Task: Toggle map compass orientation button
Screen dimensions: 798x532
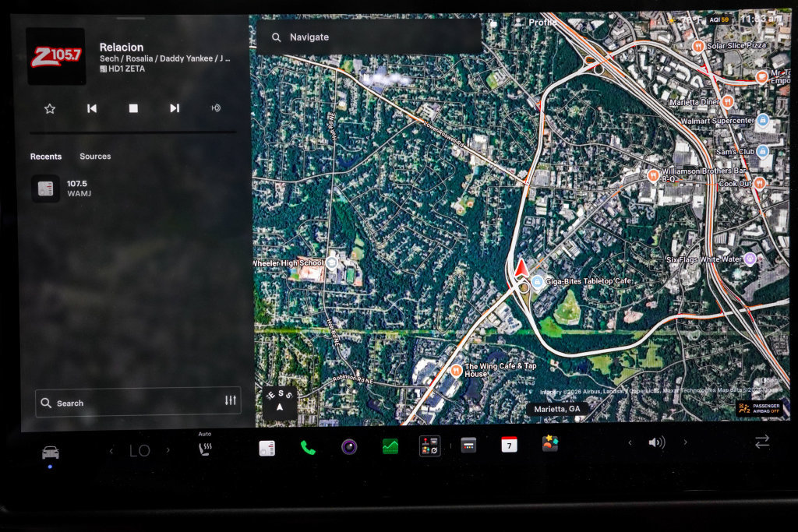Action: [280, 402]
